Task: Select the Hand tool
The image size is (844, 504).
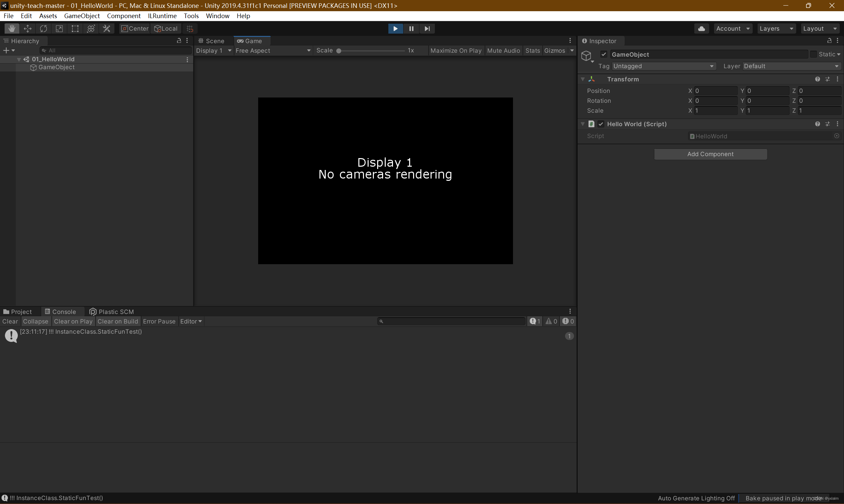Action: coord(12,29)
